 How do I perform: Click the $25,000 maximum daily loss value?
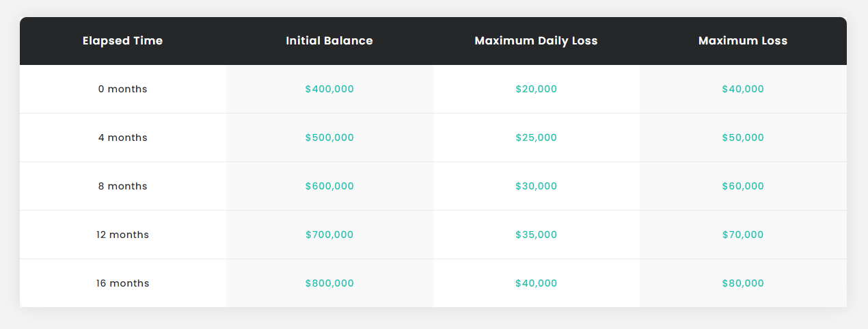pyautogui.click(x=537, y=137)
